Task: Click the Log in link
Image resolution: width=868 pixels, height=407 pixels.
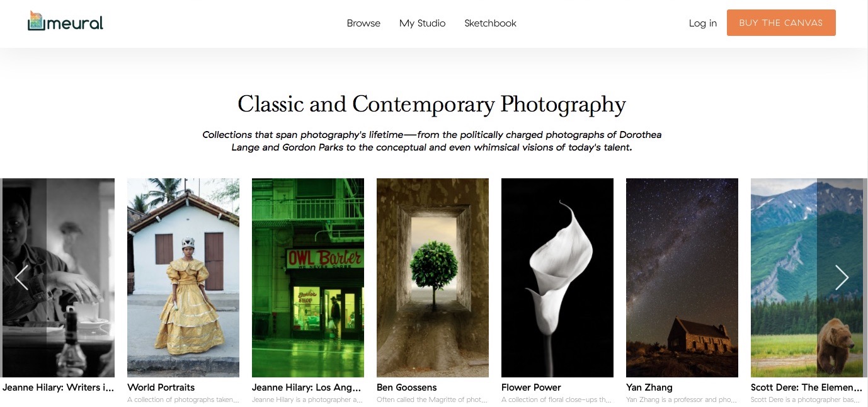Action: 703,23
